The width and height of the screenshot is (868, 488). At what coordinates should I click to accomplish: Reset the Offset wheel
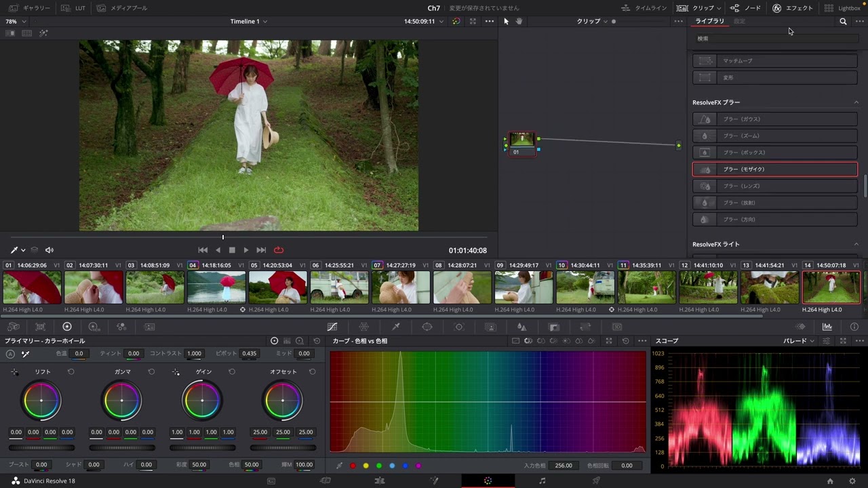pos(313,372)
